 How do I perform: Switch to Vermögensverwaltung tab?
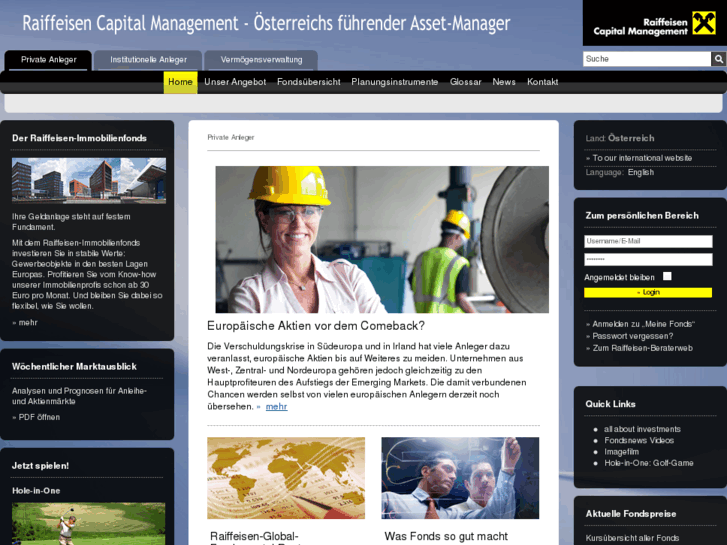click(x=261, y=60)
